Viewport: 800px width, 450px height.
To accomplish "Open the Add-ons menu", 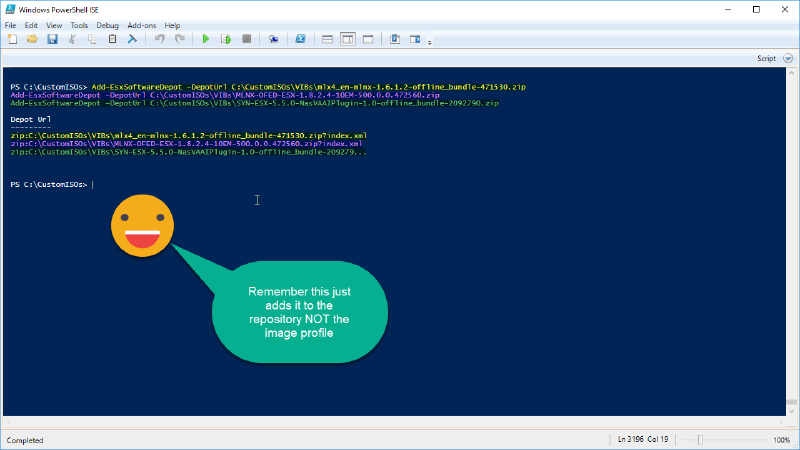I will [141, 25].
